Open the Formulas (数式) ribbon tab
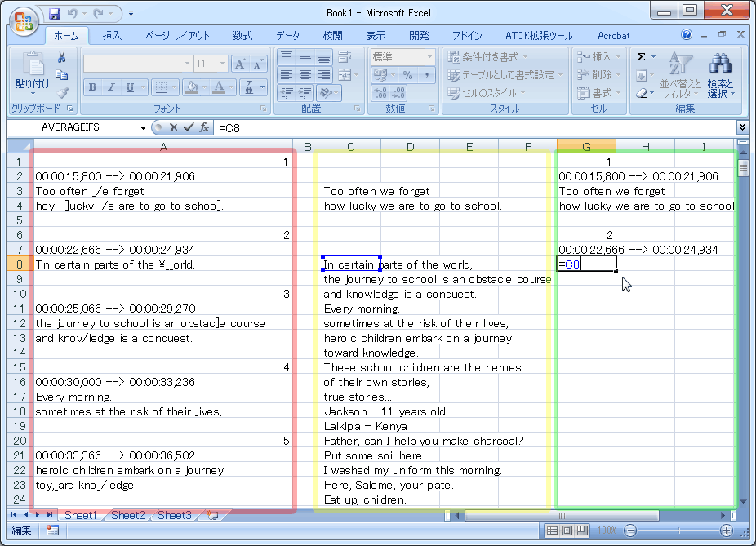 coord(242,36)
